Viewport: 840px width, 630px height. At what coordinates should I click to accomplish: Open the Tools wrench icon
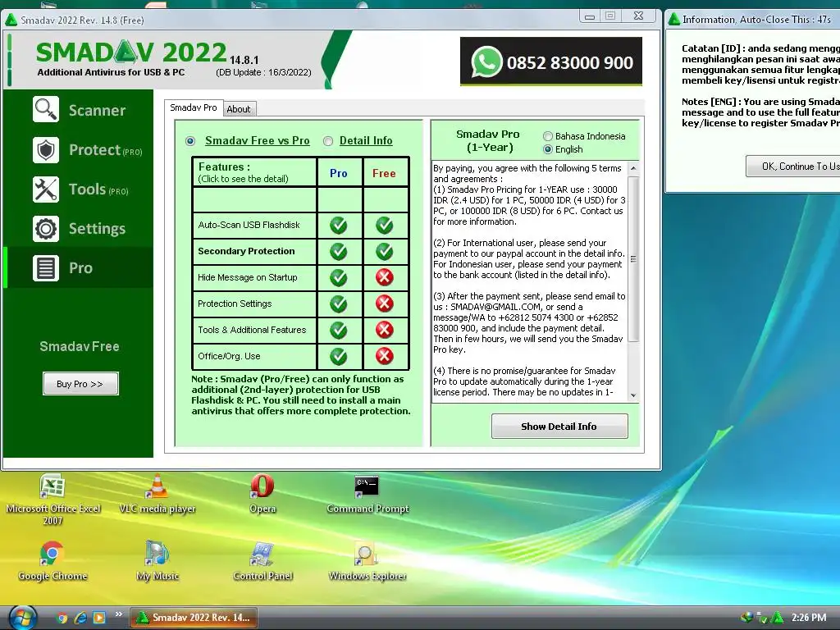[x=46, y=189]
